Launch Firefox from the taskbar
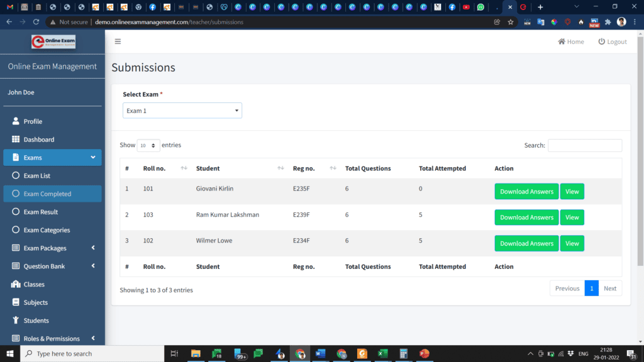Screen dimensions: 644x362 pos(279,354)
